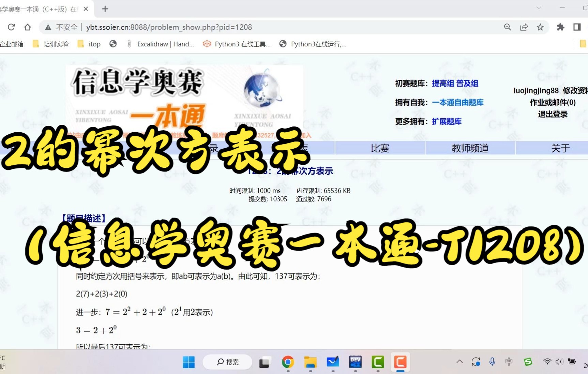Viewport: 588px width, 374px height.
Task: Open the Excalidraw bookmark
Action: (160, 44)
